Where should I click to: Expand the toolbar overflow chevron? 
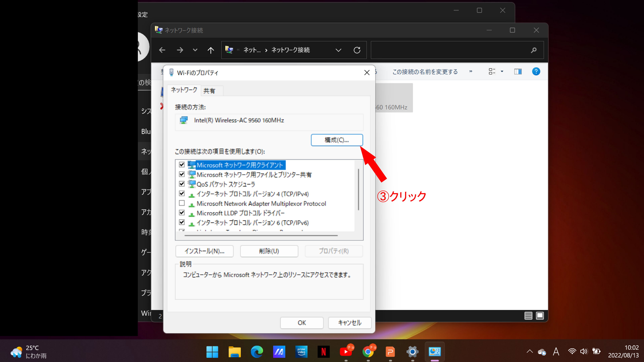pyautogui.click(x=471, y=71)
